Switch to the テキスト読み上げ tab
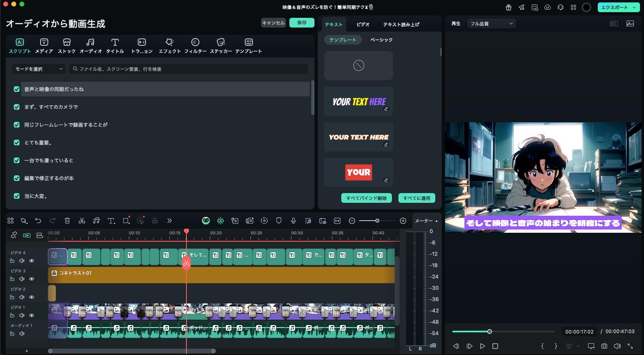This screenshot has height=355, width=644. 401,25
